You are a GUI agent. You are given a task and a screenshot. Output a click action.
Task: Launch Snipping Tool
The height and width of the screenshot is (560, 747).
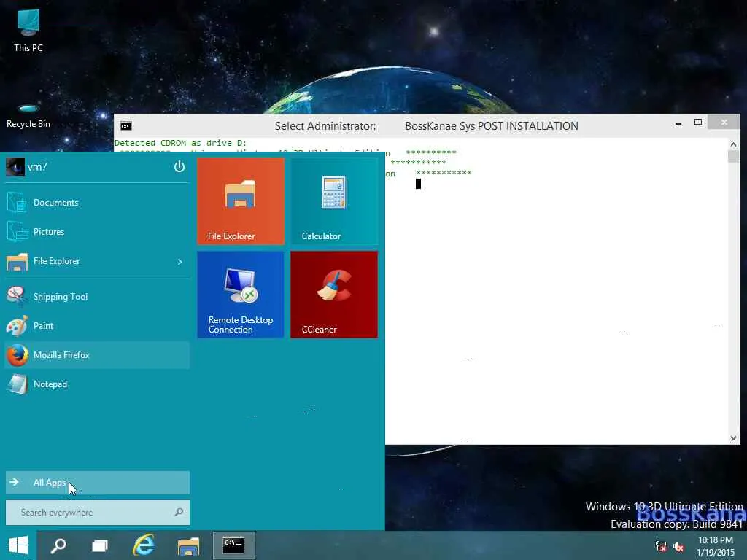97,297
